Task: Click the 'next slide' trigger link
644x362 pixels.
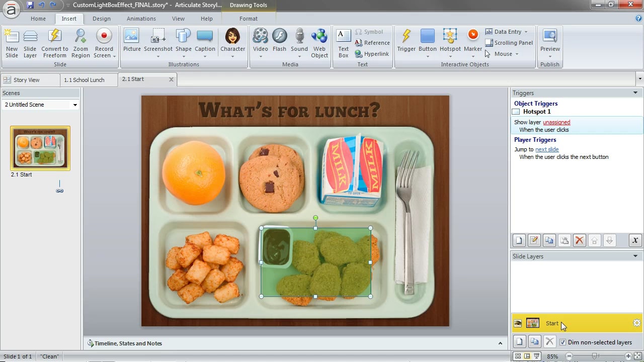Action: coord(547,149)
